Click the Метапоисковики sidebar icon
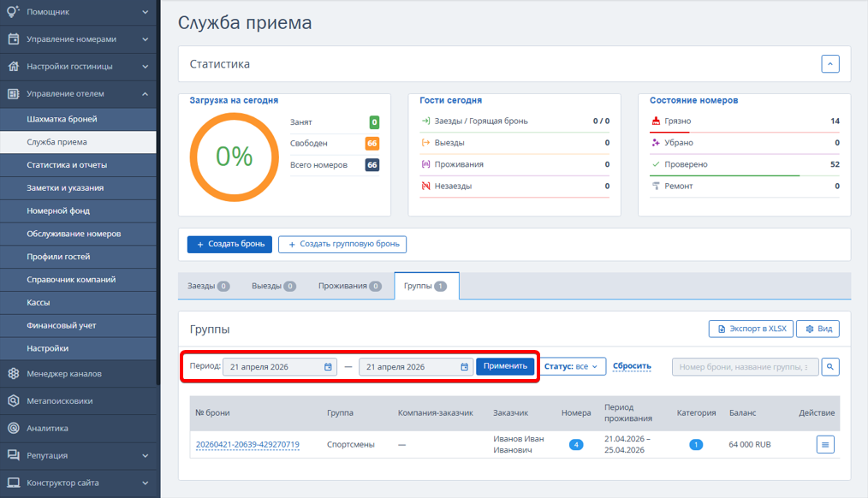The height and width of the screenshot is (498, 868). (14, 400)
